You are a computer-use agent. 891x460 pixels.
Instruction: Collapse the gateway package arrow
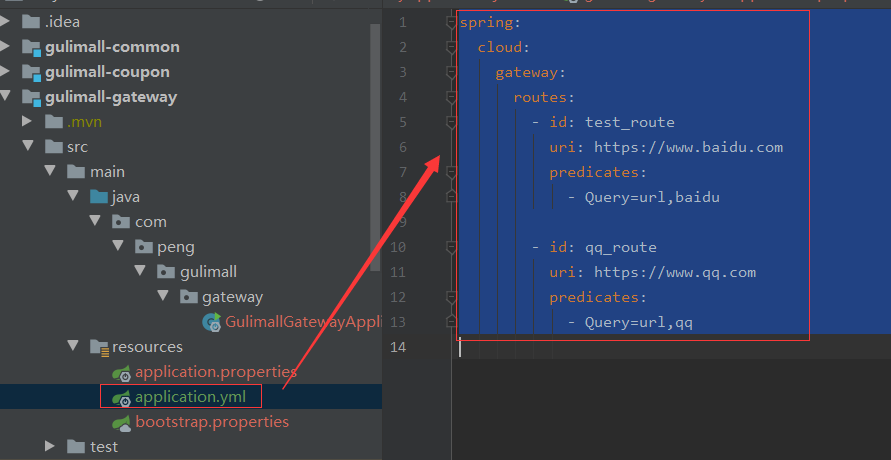coord(163,296)
